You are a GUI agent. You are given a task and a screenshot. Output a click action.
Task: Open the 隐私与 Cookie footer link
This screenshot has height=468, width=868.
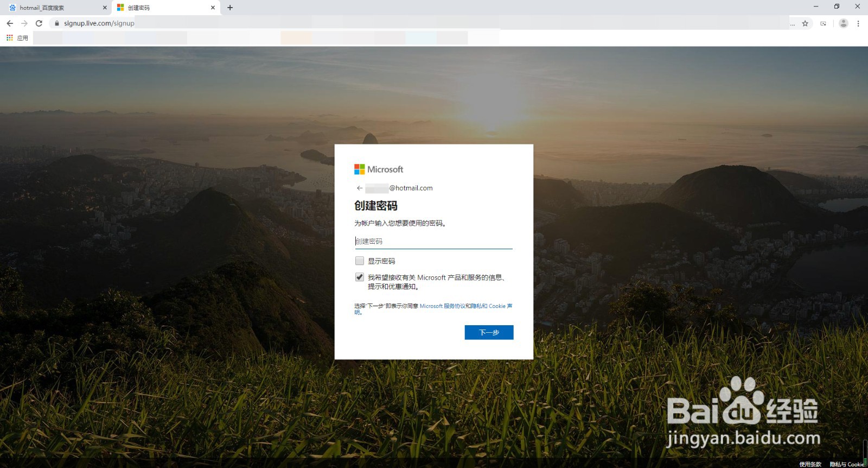point(847,464)
